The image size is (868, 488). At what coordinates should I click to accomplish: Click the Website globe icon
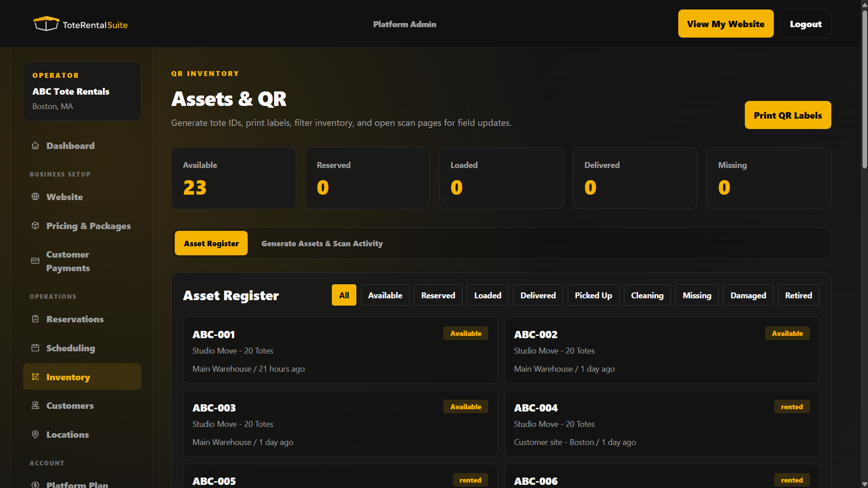[x=35, y=196]
